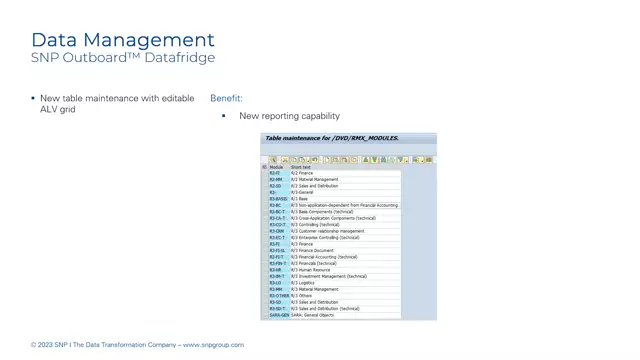Select cell 'R/3 Logistics'
The height and width of the screenshot is (360, 640).
tap(345, 283)
